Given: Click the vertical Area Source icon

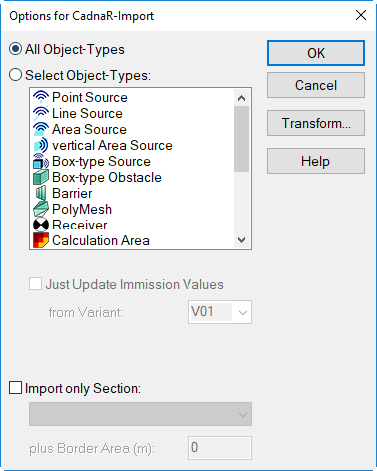Looking at the screenshot, I should coord(41,145).
